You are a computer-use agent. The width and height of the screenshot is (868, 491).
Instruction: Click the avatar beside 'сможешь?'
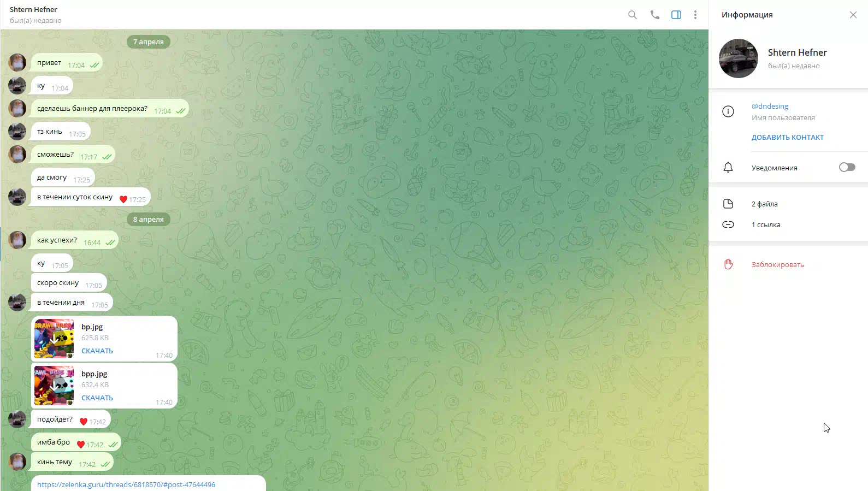tap(17, 154)
